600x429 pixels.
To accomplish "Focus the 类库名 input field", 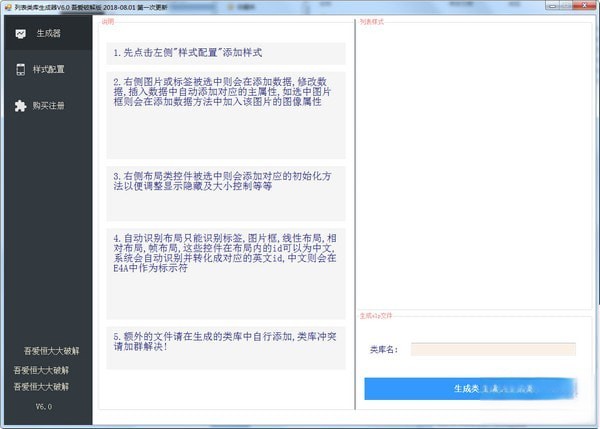I will coord(493,349).
